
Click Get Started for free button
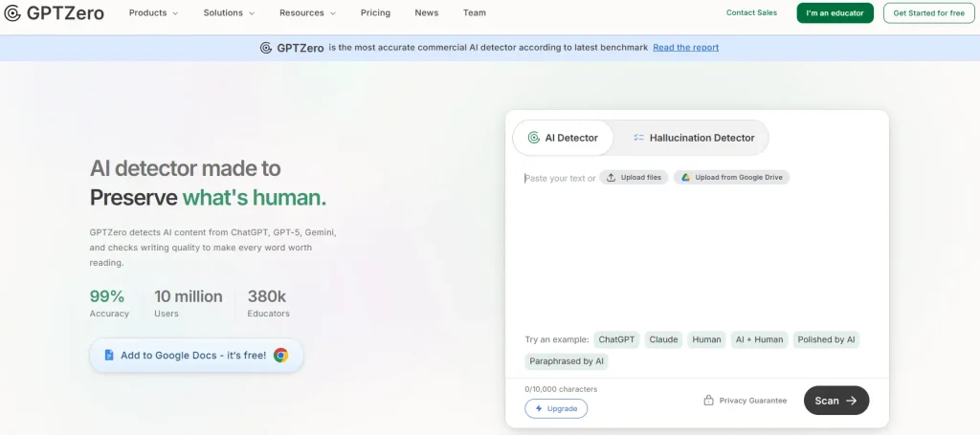[x=928, y=13]
